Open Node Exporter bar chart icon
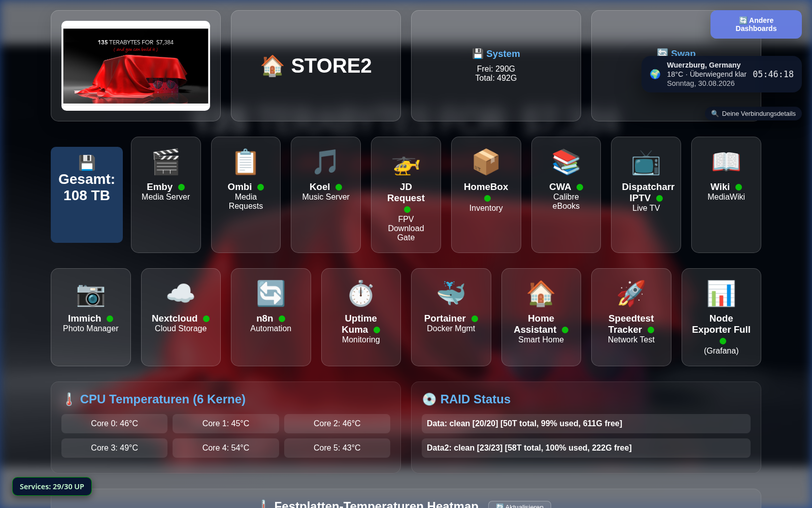812x508 pixels. pyautogui.click(x=721, y=294)
